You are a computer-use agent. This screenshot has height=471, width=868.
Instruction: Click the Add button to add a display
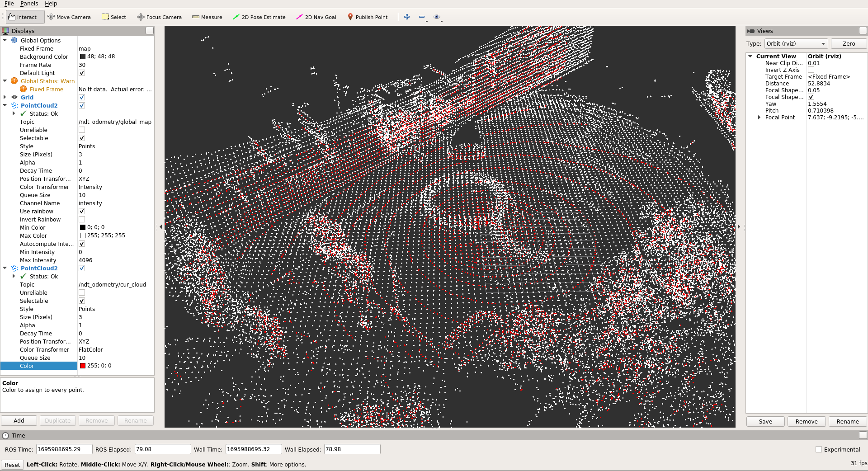click(19, 420)
